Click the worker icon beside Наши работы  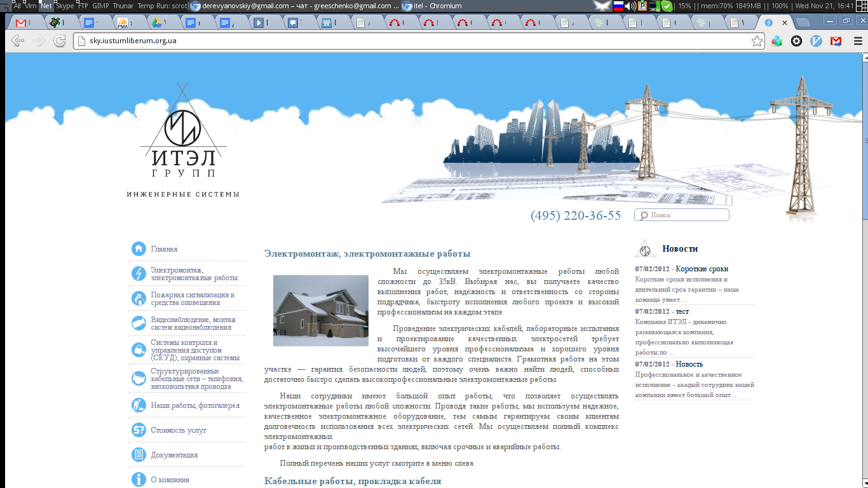pyautogui.click(x=139, y=405)
